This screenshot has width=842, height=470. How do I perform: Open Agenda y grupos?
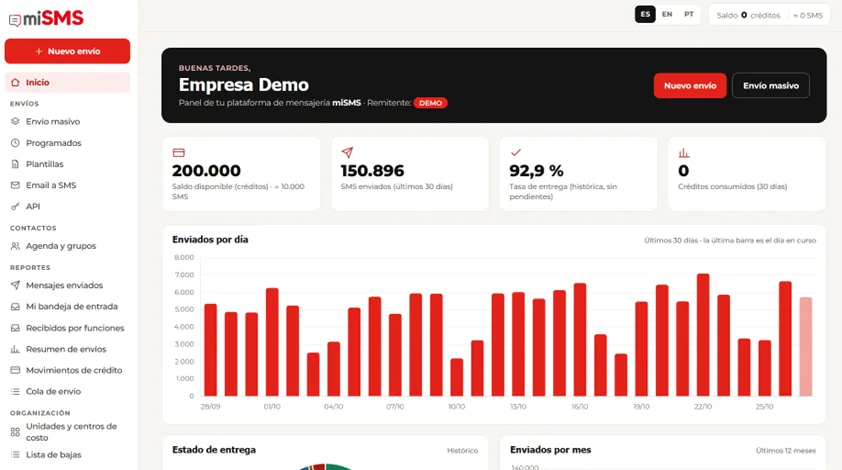point(67,246)
